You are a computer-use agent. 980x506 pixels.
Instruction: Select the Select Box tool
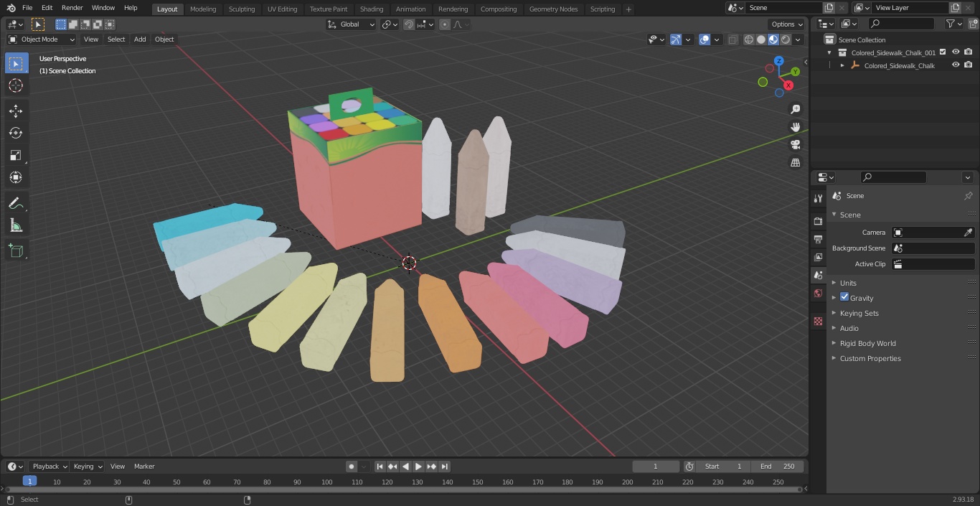16,63
